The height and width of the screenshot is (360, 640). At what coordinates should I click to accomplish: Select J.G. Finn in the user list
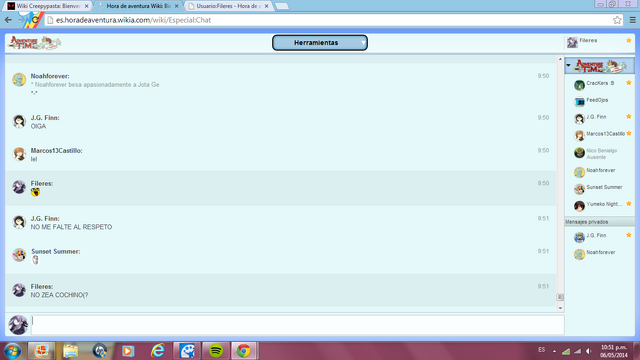coord(600,118)
